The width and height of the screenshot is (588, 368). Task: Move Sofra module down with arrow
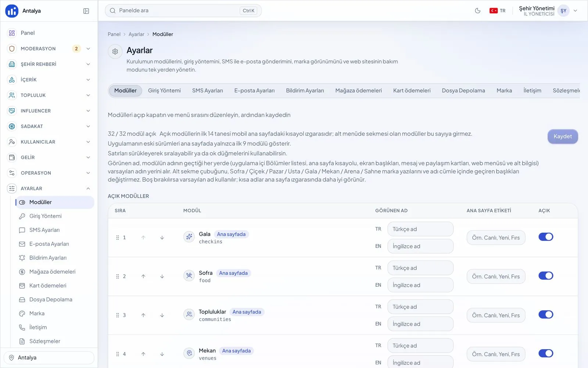(x=162, y=276)
